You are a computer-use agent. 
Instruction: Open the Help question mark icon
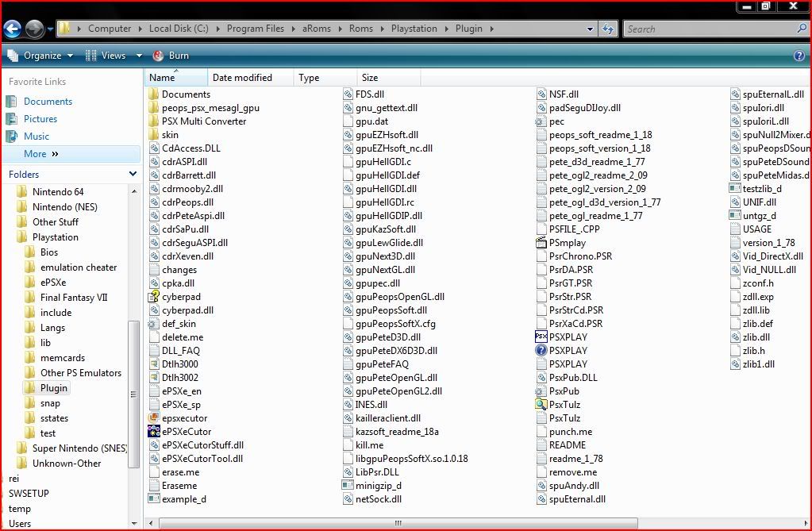click(x=799, y=56)
